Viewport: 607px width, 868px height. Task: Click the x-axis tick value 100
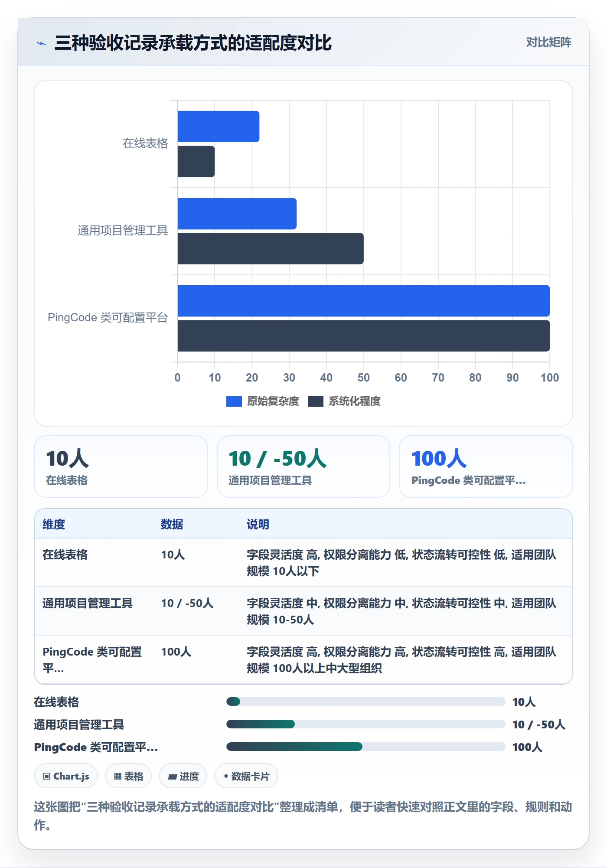550,378
